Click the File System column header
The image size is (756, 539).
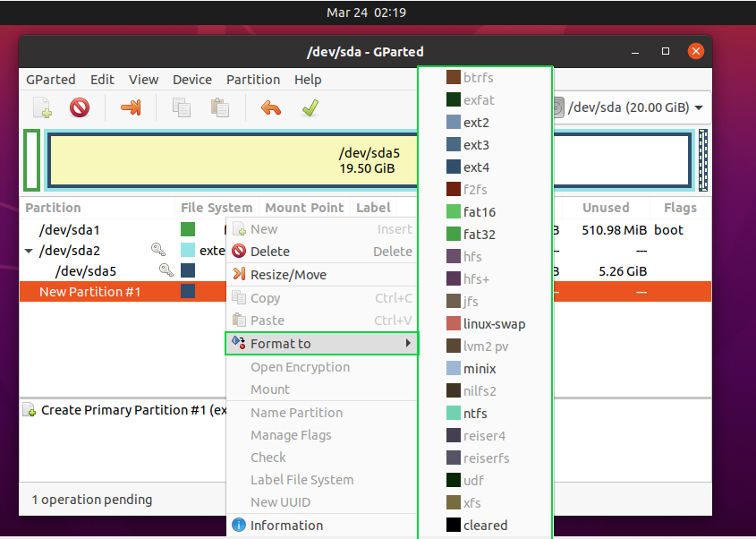tap(217, 208)
